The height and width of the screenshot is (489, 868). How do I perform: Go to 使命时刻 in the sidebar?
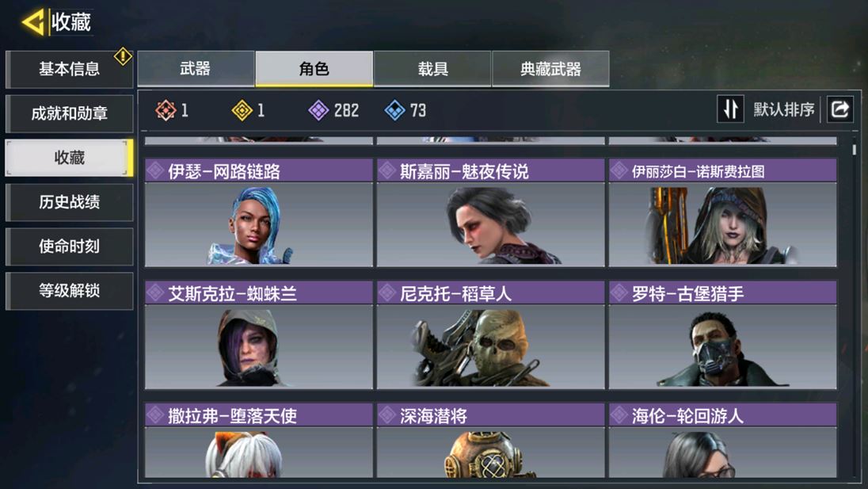pos(69,246)
